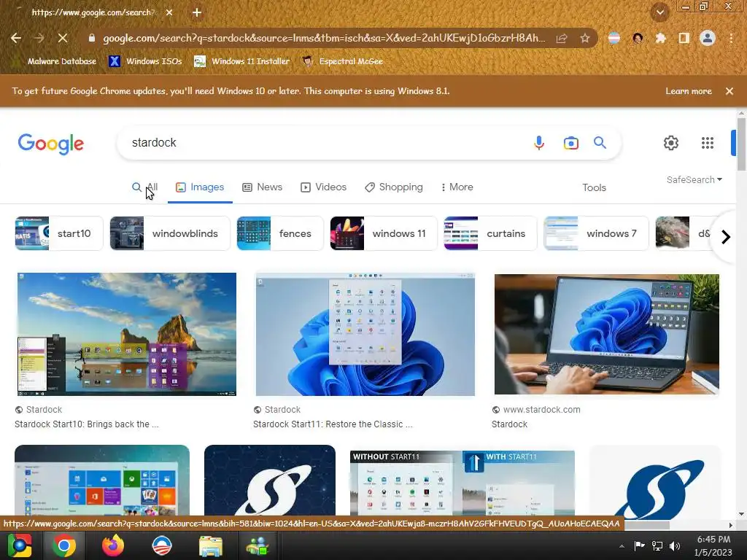The image size is (747, 560).
Task: Open the volume speaker tray icon
Action: tap(675, 545)
